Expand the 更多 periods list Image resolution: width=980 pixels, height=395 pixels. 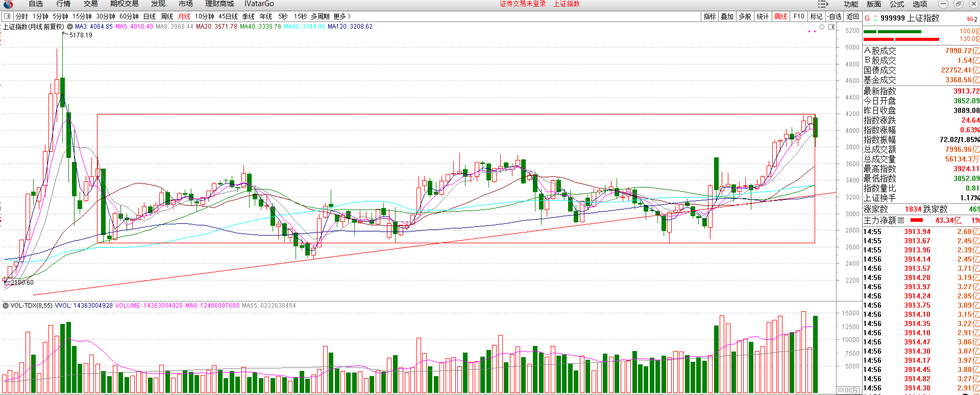click(x=342, y=16)
